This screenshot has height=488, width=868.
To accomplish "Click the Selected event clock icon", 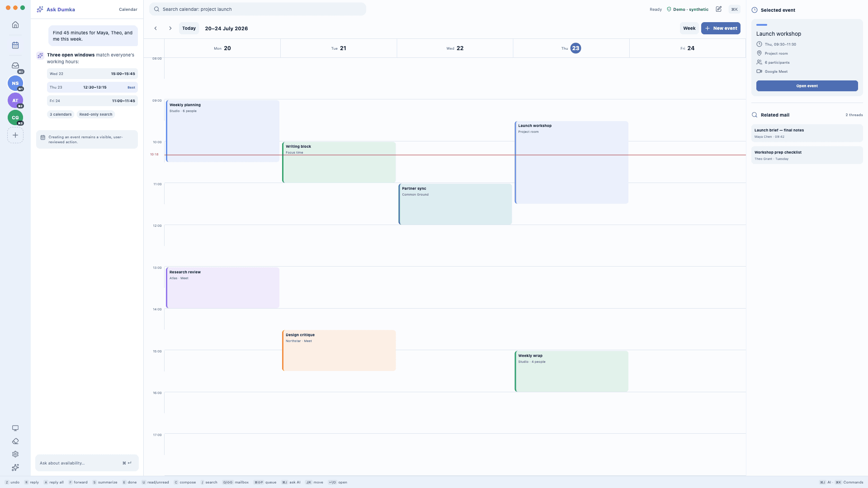I will pyautogui.click(x=755, y=10).
